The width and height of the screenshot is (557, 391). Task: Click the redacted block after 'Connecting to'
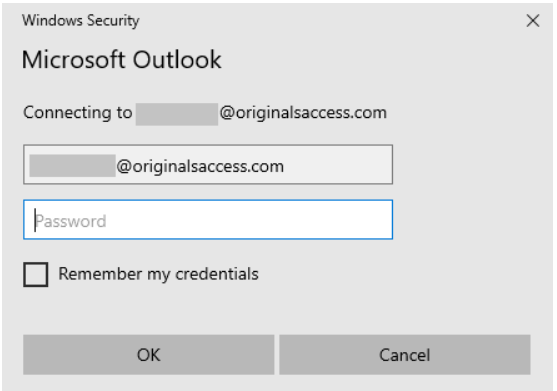click(x=177, y=114)
